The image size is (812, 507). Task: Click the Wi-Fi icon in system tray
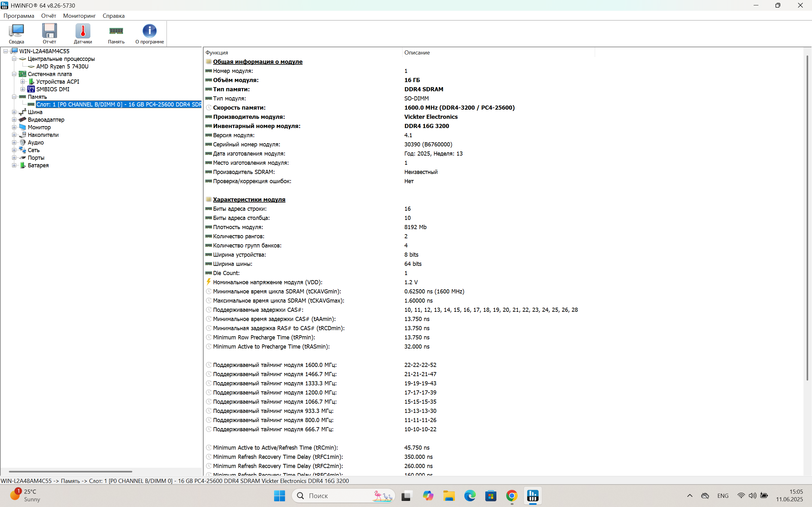click(x=741, y=495)
